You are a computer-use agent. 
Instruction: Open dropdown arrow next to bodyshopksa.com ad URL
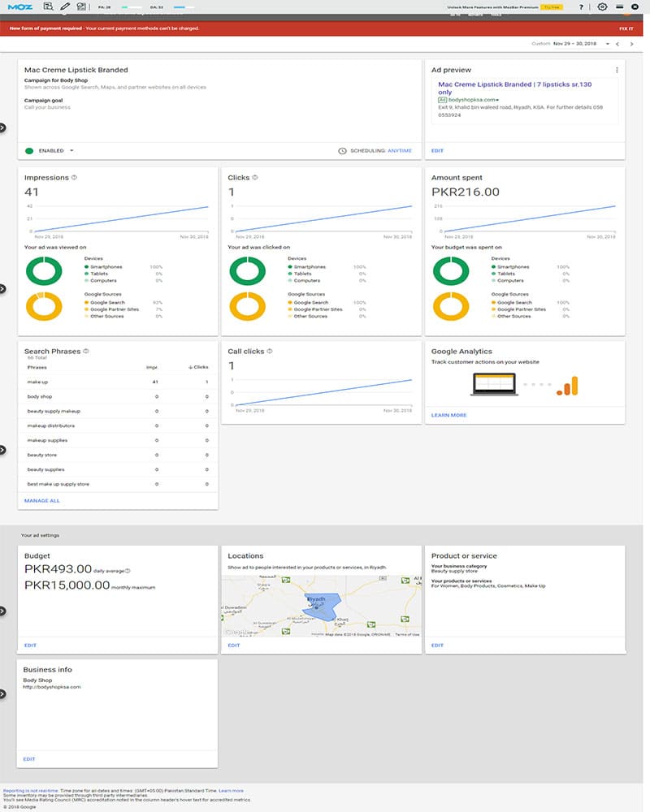tap(497, 99)
